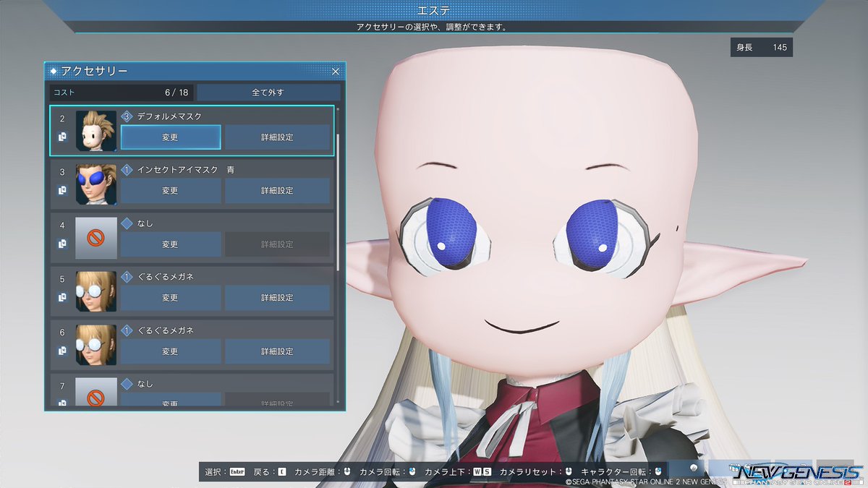Select the インセクトアイマスク 青 thumbnail
Image resolution: width=868 pixels, height=488 pixels.
tap(96, 184)
